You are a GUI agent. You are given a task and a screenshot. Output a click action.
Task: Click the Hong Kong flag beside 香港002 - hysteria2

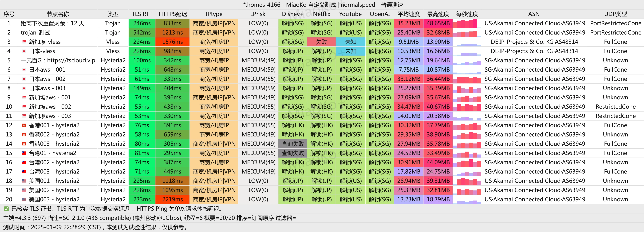pyautogui.click(x=24, y=134)
